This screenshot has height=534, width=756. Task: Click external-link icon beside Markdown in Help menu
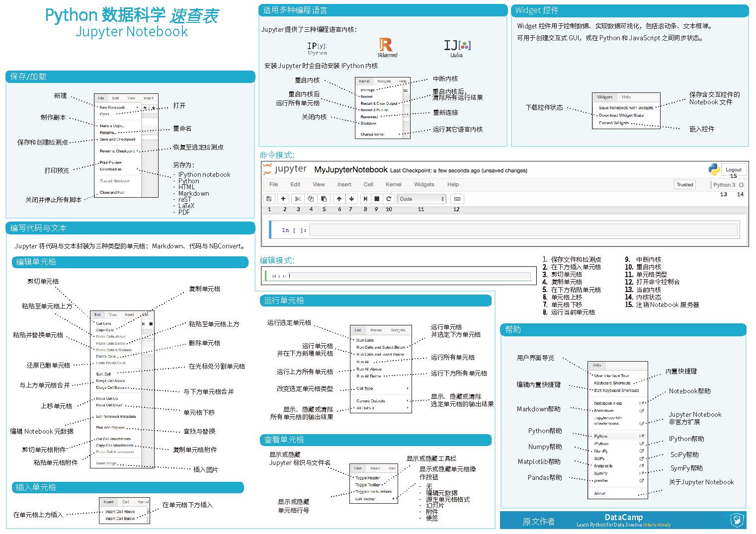[x=642, y=411]
